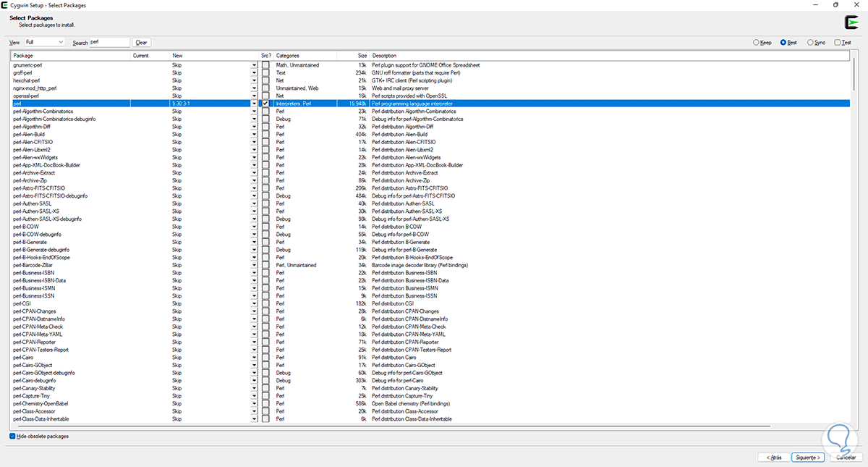Image resolution: width=868 pixels, height=467 pixels.
Task: Click the Cygwin title bar icon
Action: [x=5, y=4]
